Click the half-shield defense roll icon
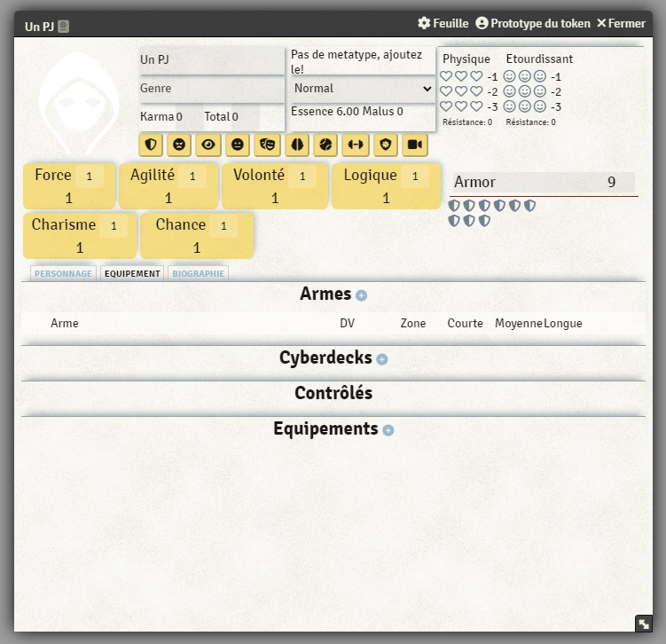This screenshot has width=666, height=644. [151, 145]
